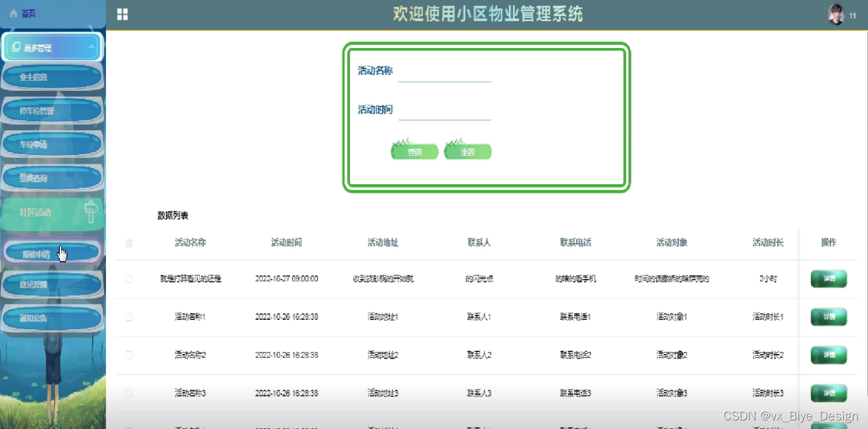Click the 联系电话 column header
The width and height of the screenshot is (868, 429).
point(575,243)
